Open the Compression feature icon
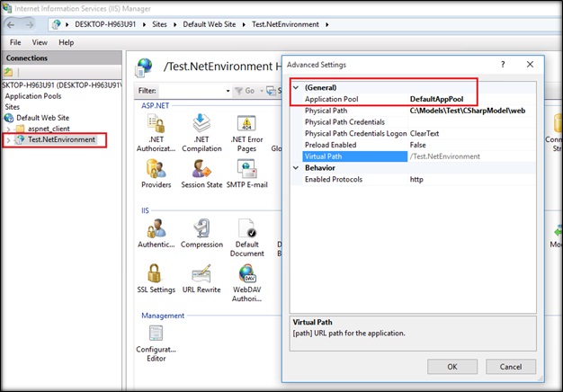This screenshot has height=392, width=563. pyautogui.click(x=201, y=228)
